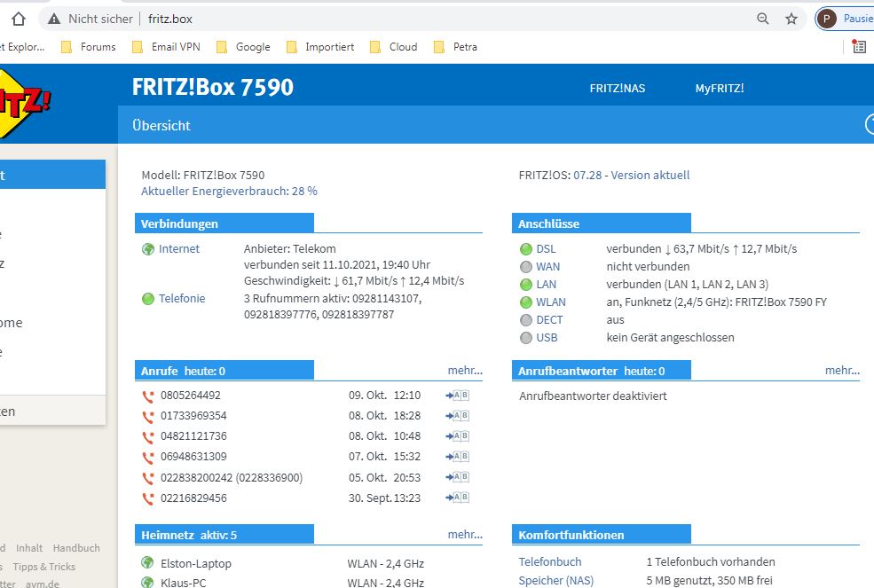Click the missed call icon for 04821121736
This screenshot has width=874, height=588.
click(x=147, y=437)
